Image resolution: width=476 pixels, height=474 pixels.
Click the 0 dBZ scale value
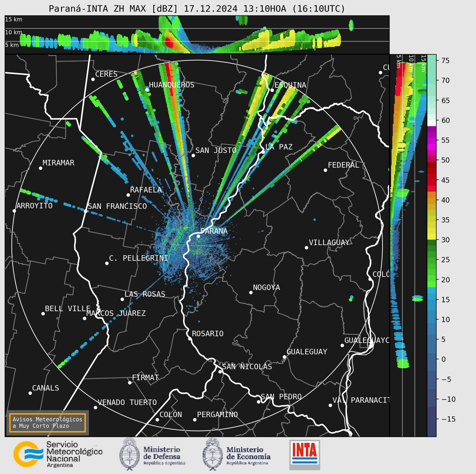pyautogui.click(x=443, y=359)
